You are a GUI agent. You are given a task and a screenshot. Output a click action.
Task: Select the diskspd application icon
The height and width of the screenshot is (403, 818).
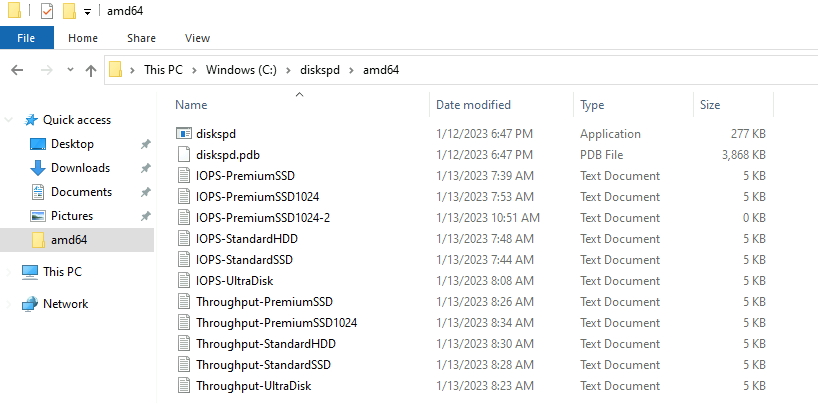[x=184, y=134]
